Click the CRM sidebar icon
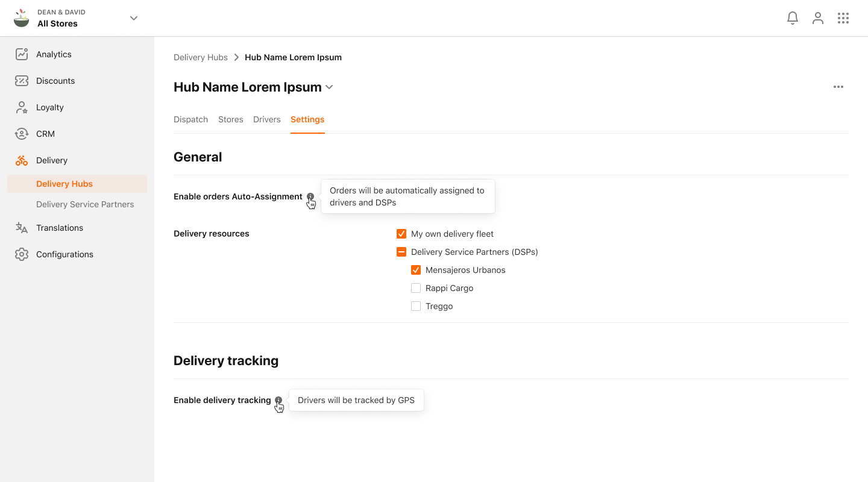 pos(22,133)
